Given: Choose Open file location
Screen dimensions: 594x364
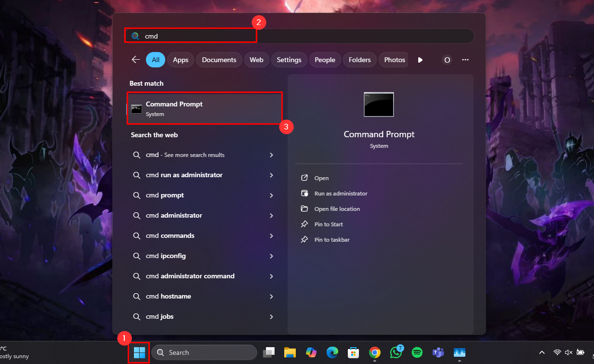Looking at the screenshot, I should (330, 209).
